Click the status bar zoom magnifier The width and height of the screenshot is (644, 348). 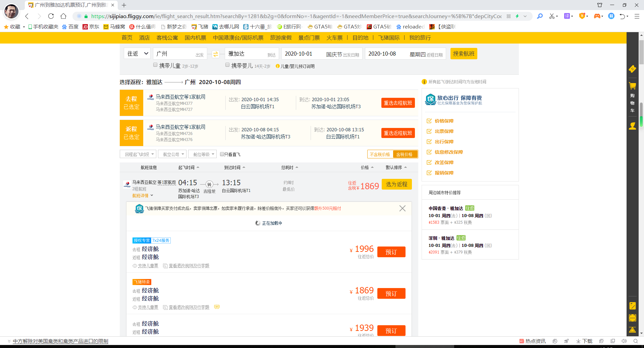[635, 341]
